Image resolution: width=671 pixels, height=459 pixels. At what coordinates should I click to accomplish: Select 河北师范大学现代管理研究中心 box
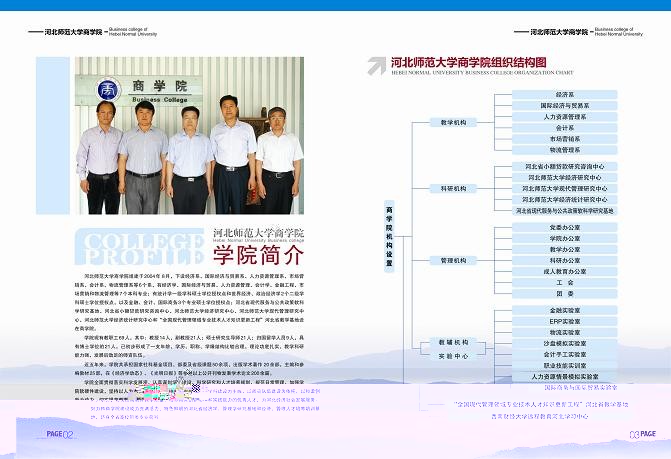pos(564,189)
